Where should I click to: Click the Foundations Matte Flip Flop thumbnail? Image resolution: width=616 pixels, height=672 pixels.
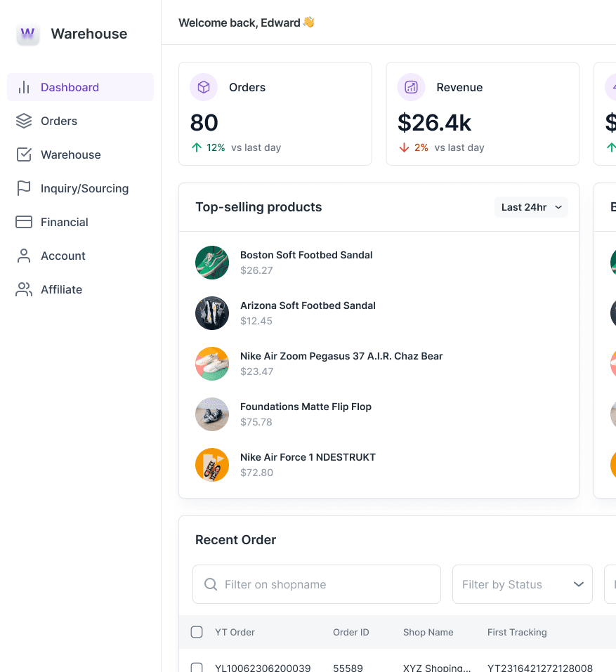point(212,414)
